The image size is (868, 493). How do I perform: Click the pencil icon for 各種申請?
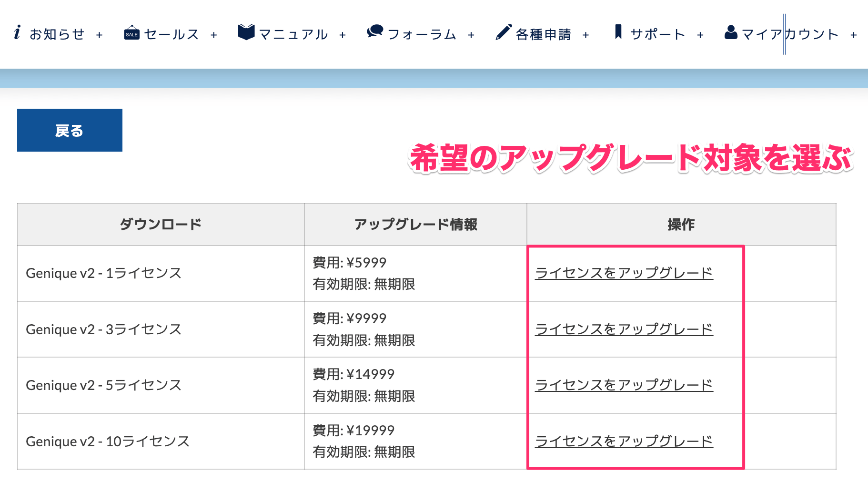(504, 32)
